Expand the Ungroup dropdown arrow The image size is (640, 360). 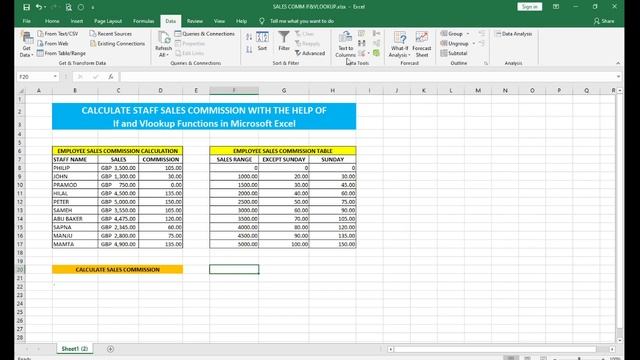474,44
